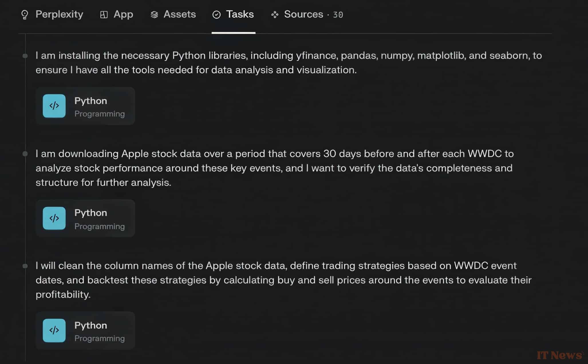588x364 pixels.
Task: Switch to the Perplexity tab
Action: (59, 14)
